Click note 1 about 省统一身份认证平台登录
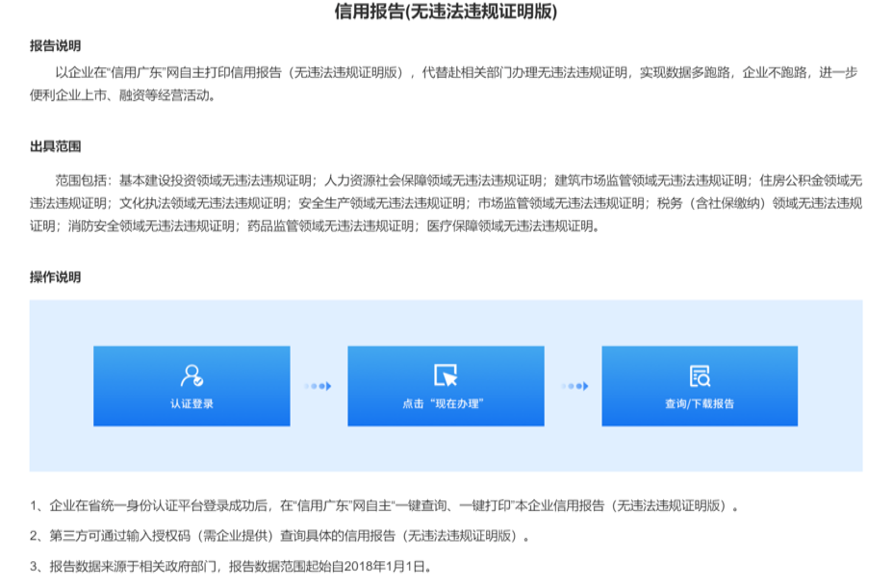 pyautogui.click(x=385, y=506)
